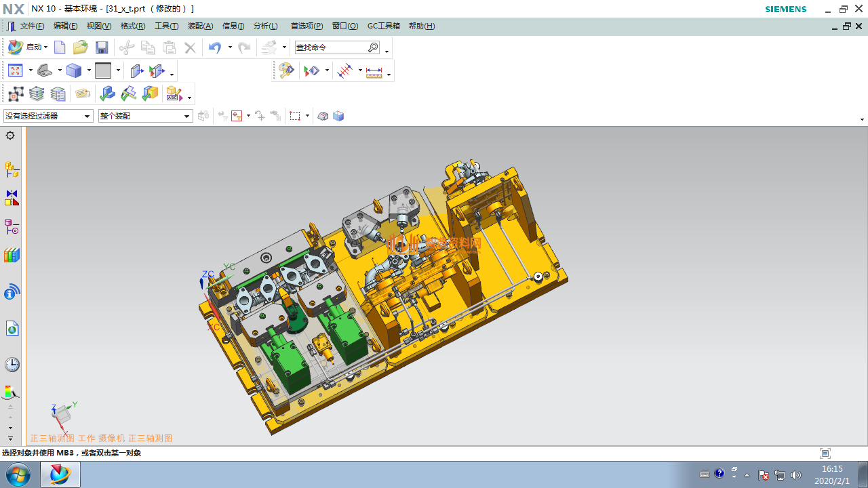
Task: Click the Undo arrow icon
Action: (x=215, y=47)
